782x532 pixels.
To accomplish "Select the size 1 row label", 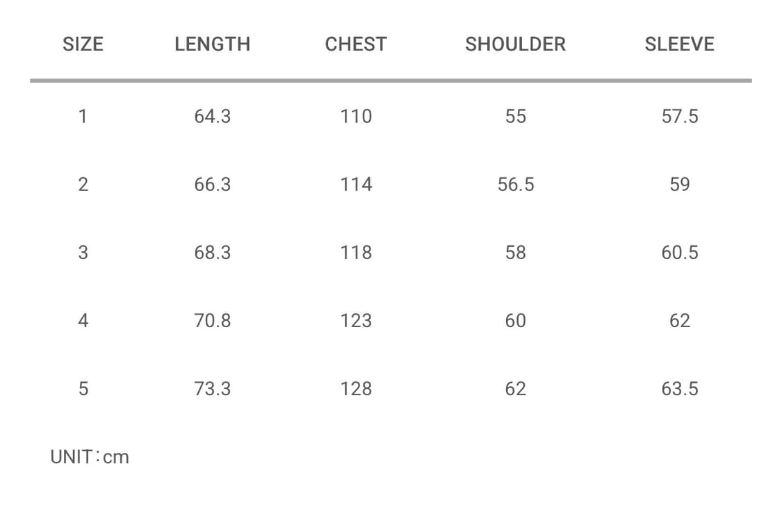I will coord(83,116).
